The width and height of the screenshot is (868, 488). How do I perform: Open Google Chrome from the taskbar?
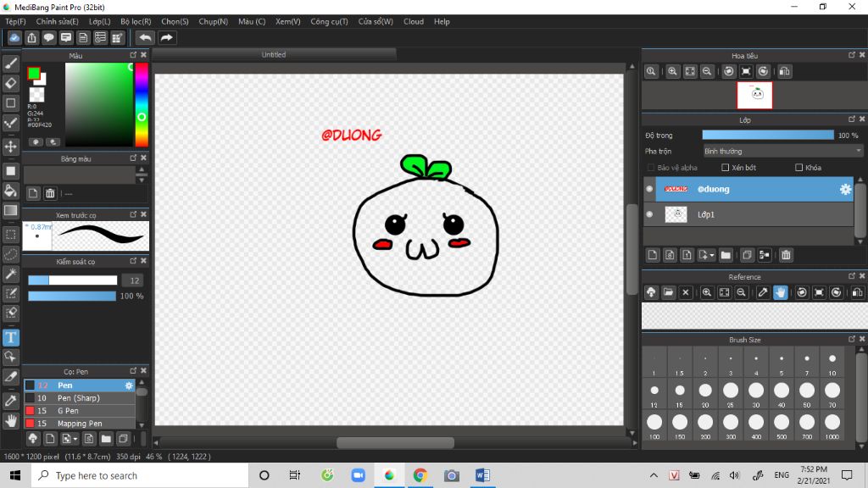[420, 475]
